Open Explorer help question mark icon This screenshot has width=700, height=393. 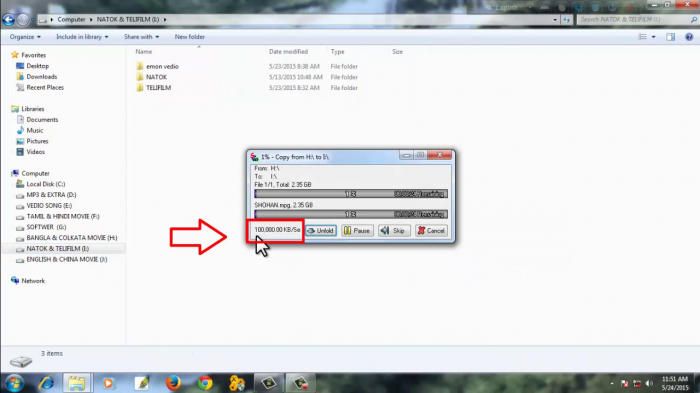pos(689,37)
